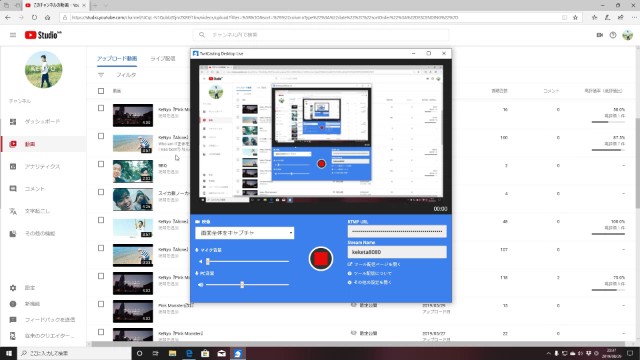Open the account avatar menu top right
Viewport: 640px width, 360px height.
tap(627, 35)
